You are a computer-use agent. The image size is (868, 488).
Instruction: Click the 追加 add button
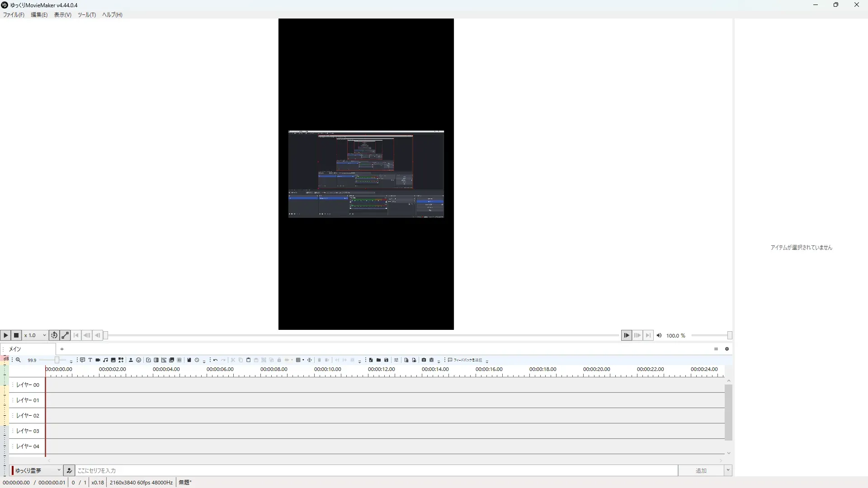[701, 470]
